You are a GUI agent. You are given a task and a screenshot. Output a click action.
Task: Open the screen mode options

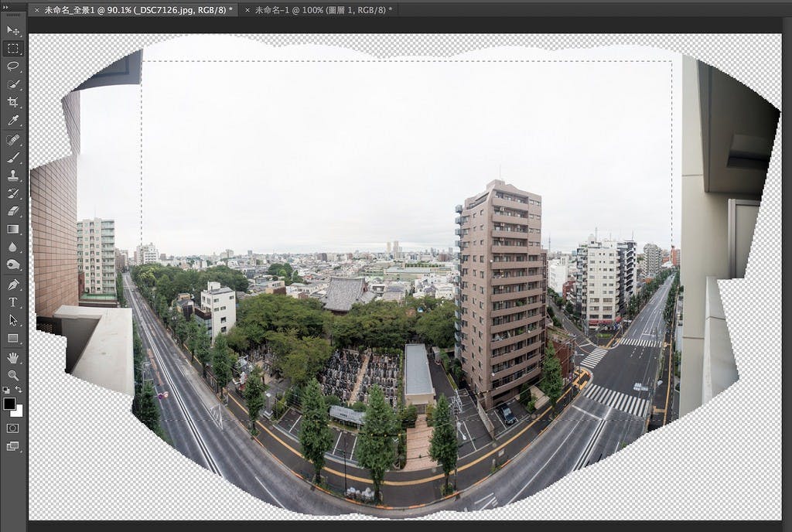tap(13, 446)
